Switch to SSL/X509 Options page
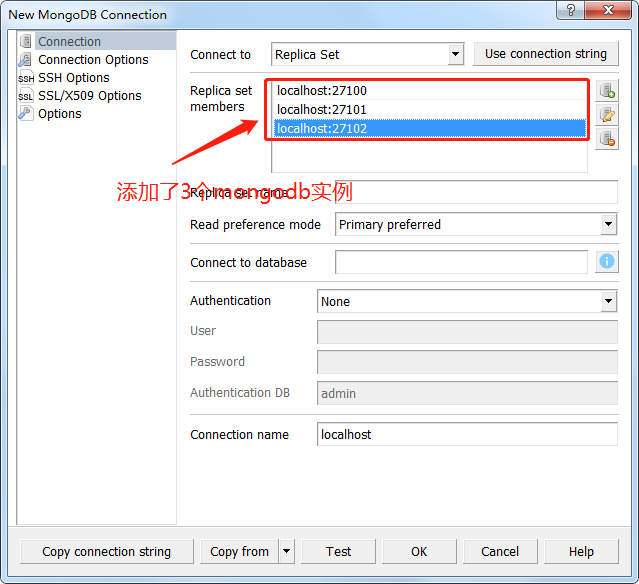 90,95
